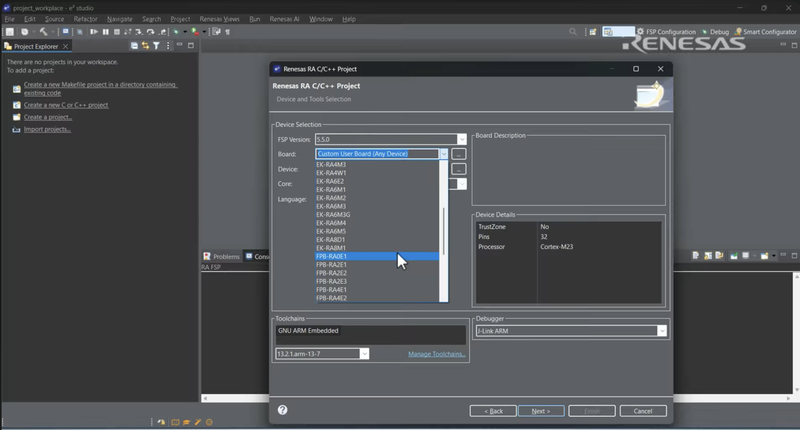This screenshot has width=800, height=430.
Task: Click the Suspend pause icon in toolbar
Action: (x=106, y=32)
